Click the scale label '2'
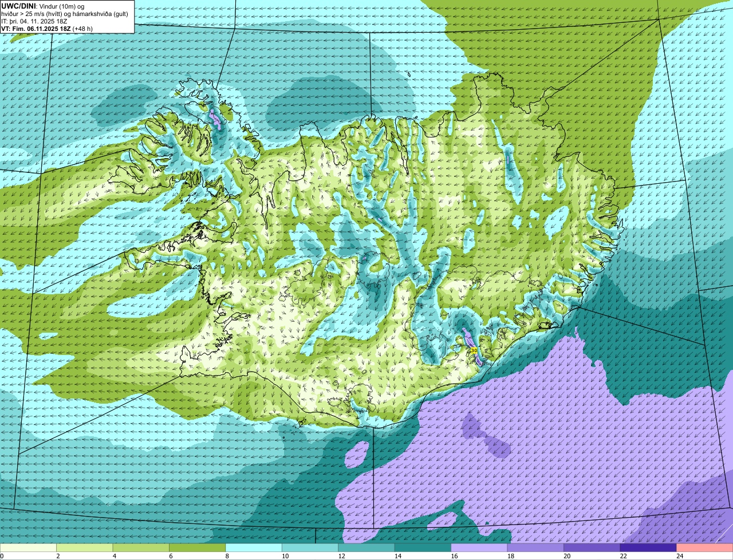The height and width of the screenshot is (560, 733). [x=58, y=556]
